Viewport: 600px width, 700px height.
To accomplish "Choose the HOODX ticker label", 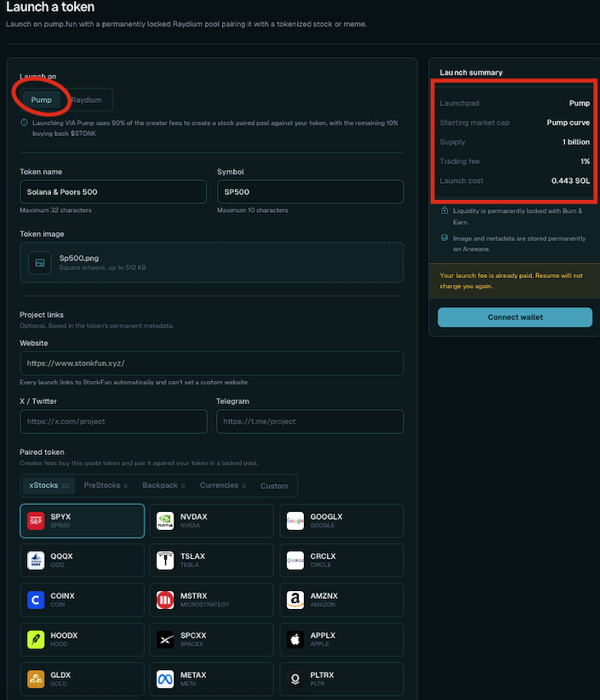I will pos(64,635).
